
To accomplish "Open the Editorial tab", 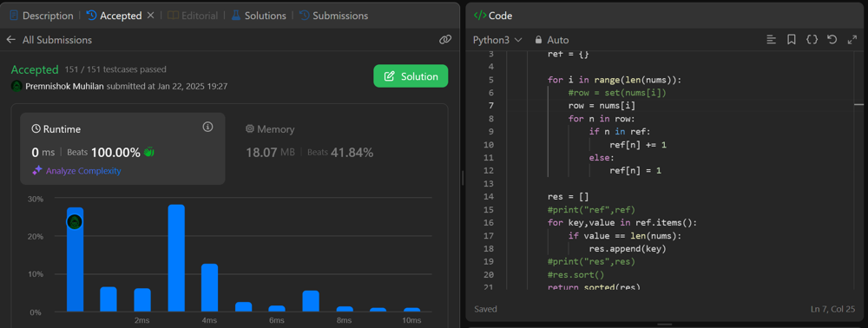I will click(193, 16).
